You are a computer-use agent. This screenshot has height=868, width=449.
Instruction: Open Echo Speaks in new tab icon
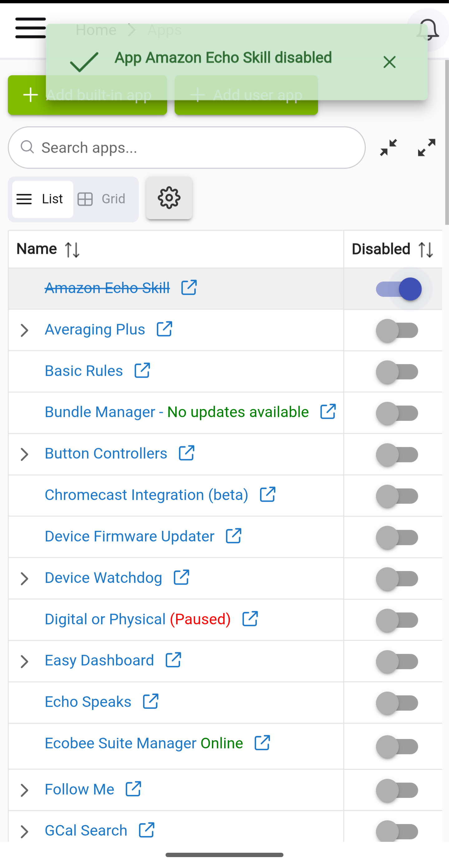(x=150, y=702)
